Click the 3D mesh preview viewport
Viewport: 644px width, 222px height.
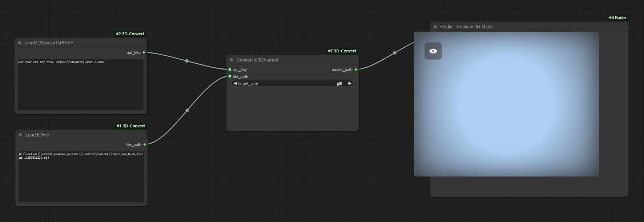click(x=506, y=104)
